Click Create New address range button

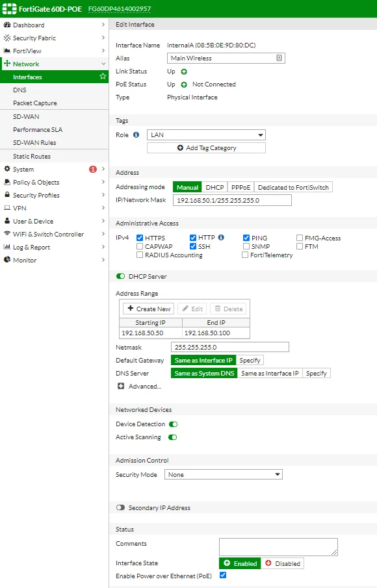(149, 309)
